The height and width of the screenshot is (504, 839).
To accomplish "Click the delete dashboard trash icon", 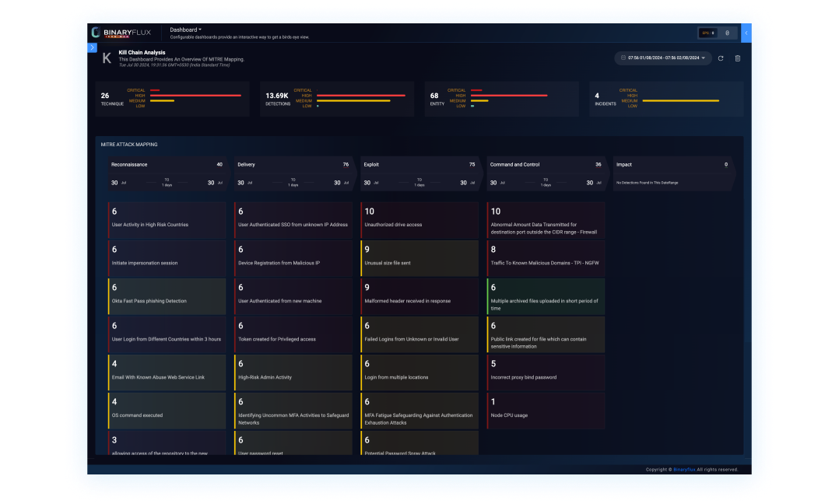I will tap(738, 58).
